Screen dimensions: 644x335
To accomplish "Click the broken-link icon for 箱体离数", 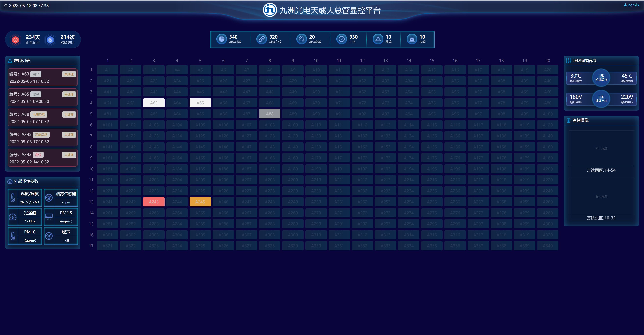I will tap(302, 39).
